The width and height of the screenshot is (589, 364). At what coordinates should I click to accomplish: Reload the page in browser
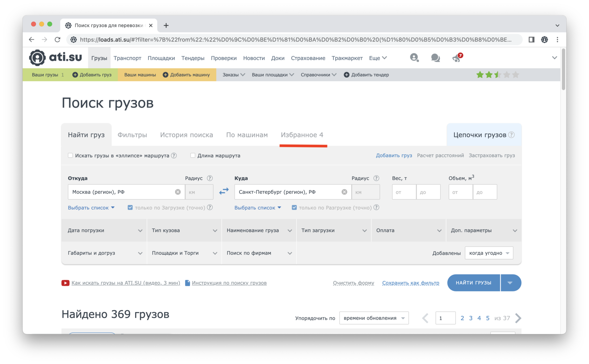click(x=57, y=40)
